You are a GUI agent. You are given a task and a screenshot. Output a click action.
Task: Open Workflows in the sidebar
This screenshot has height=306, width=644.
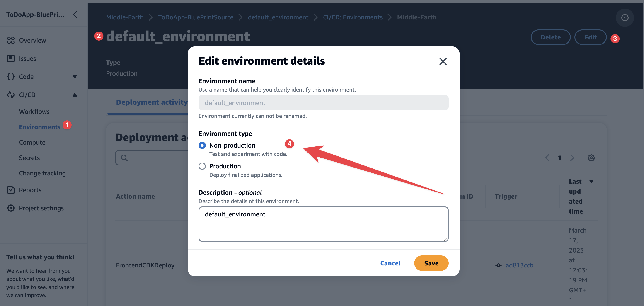[x=34, y=112]
